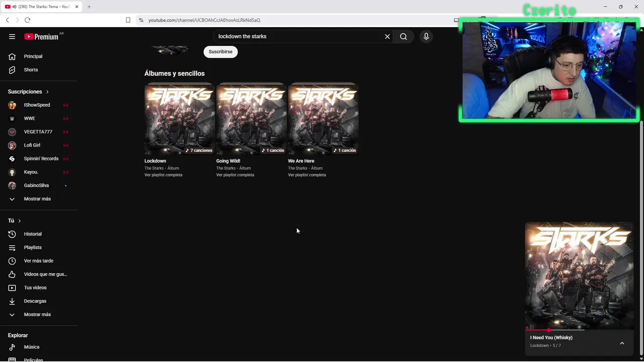644x362 pixels.
Task: Click Spinnin' Records logo icon
Action: (12, 158)
